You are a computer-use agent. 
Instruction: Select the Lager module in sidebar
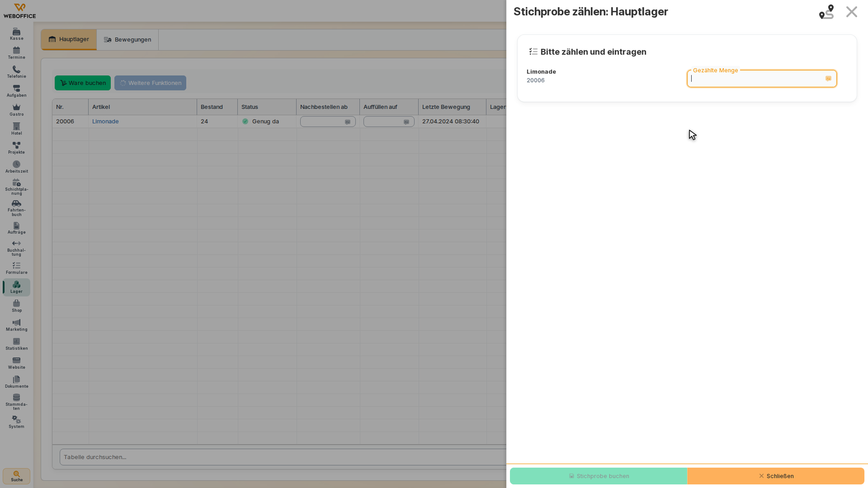pyautogui.click(x=16, y=287)
